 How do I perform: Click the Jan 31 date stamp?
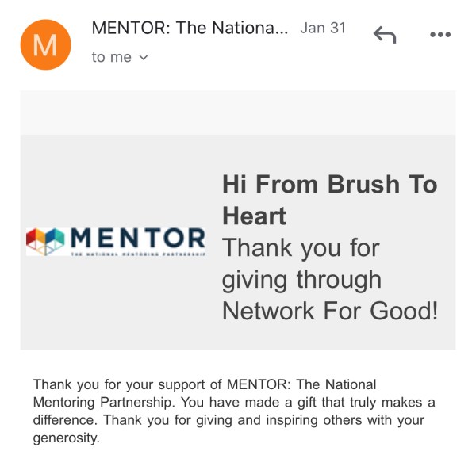pos(323,29)
